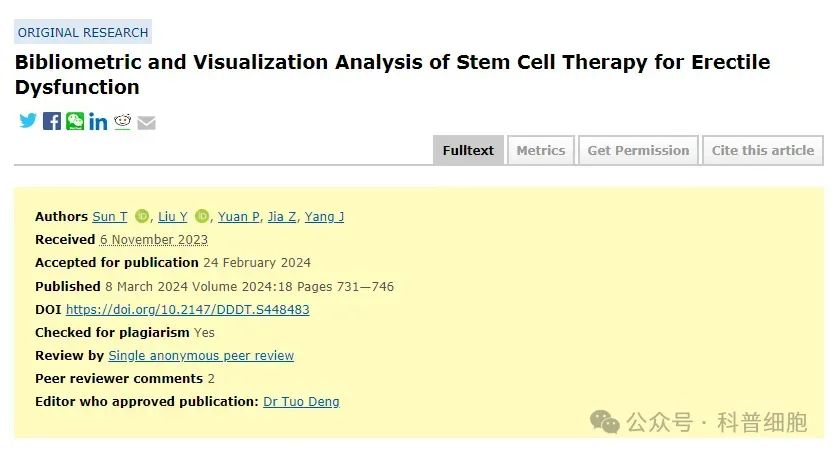Open Sun T's ORCID icon
The height and width of the screenshot is (455, 834).
pyautogui.click(x=141, y=216)
